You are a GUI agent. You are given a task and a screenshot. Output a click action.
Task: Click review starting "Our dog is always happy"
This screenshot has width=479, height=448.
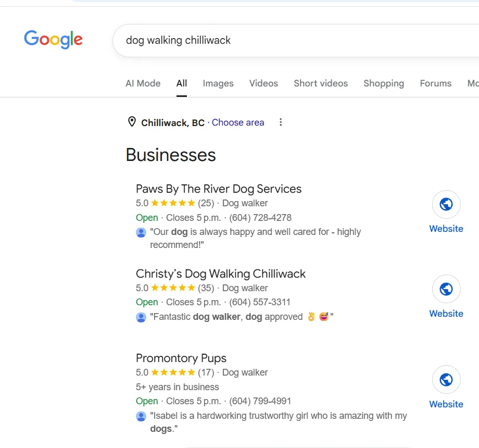pyautogui.click(x=256, y=238)
